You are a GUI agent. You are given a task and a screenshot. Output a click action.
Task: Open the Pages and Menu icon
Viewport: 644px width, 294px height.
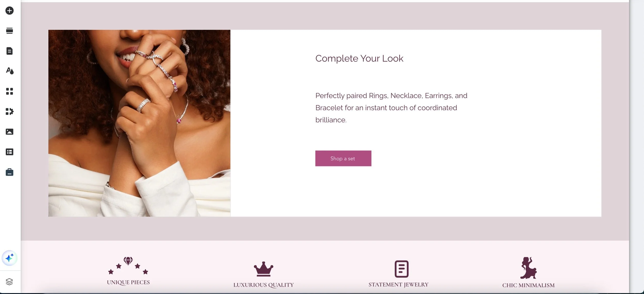point(10,51)
